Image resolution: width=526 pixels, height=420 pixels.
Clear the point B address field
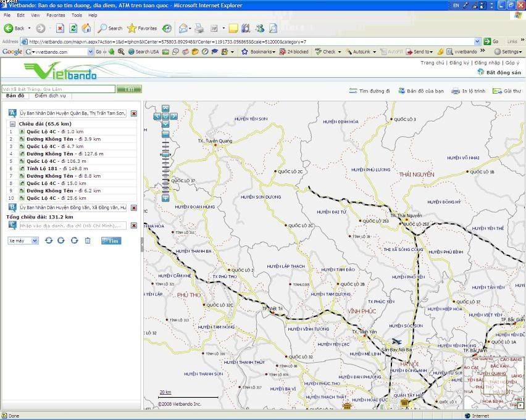(134, 208)
